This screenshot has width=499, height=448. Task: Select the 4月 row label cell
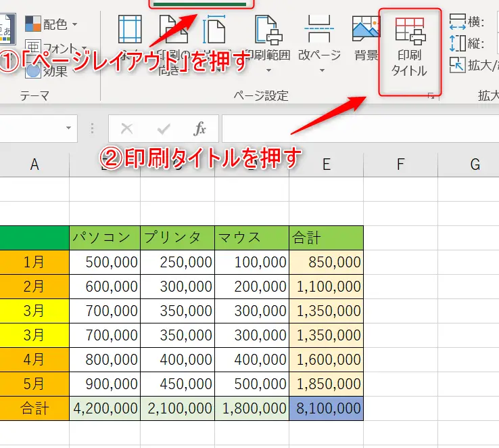click(x=34, y=360)
